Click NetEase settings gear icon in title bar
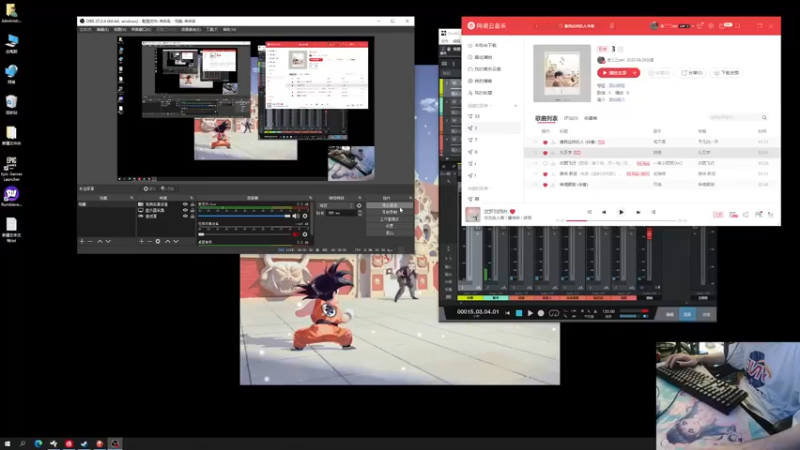This screenshot has height=450, width=800. 711,26
